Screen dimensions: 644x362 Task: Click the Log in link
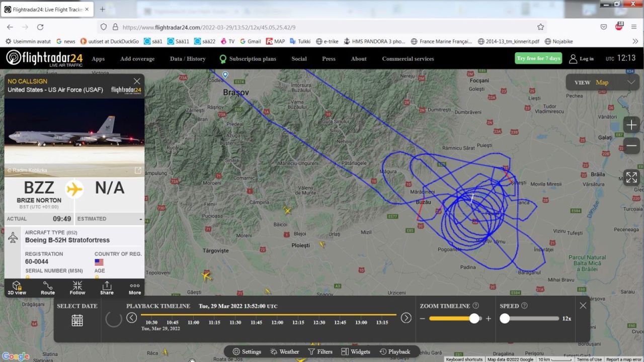point(581,59)
